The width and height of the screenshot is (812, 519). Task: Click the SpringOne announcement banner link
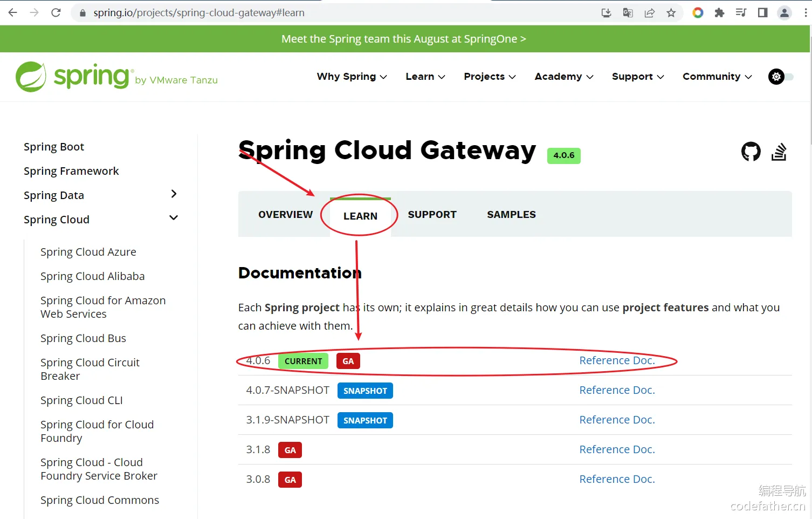click(x=404, y=39)
